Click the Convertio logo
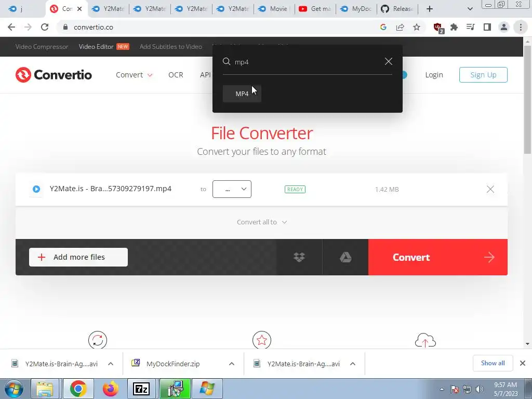The image size is (532, 399). coord(54,75)
